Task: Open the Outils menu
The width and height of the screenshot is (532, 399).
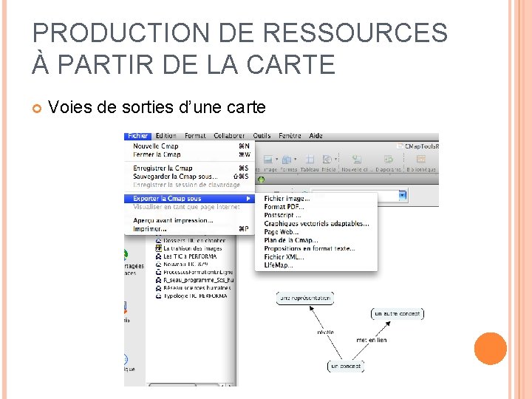Action: point(262,136)
